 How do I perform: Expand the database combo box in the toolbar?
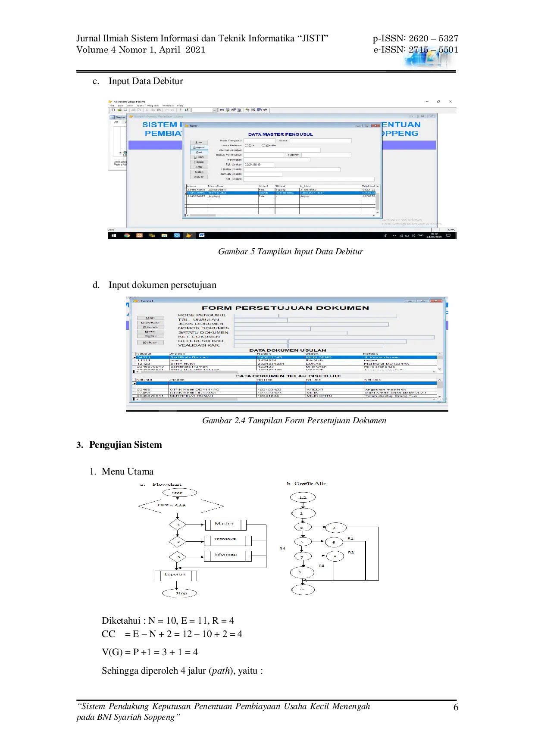pos(215,110)
